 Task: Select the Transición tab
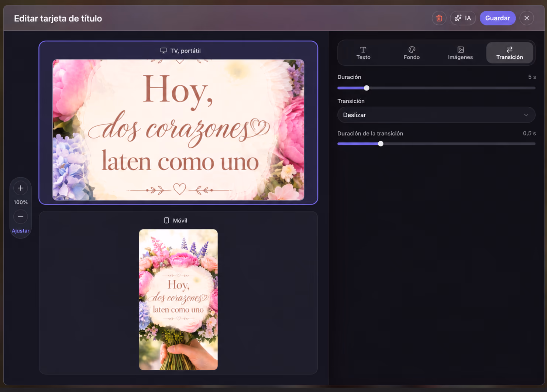pos(509,53)
